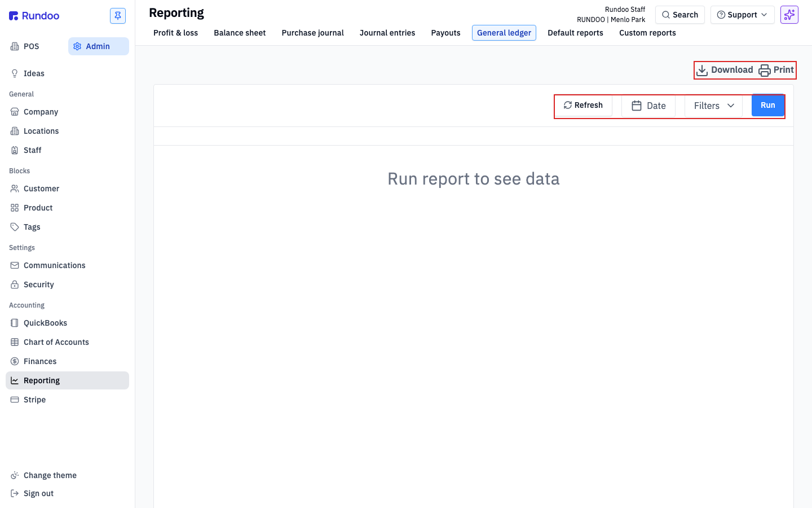Screen dimensions: 812x508
Task: Open Custom reports tab
Action: [x=647, y=33]
